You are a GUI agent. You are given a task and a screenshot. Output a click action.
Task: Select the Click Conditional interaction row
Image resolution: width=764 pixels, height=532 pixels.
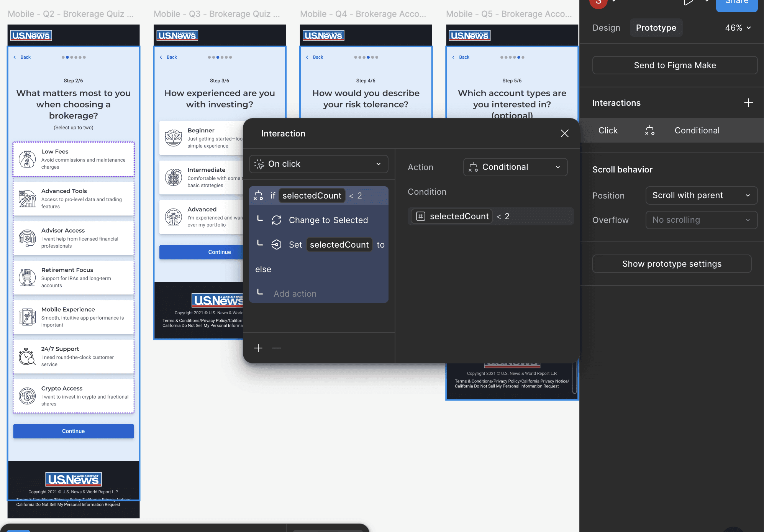pos(671,130)
